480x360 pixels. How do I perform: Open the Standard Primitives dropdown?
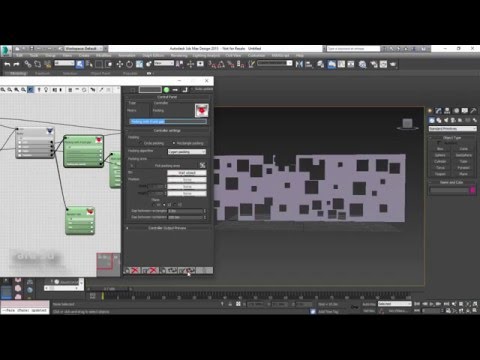452,129
